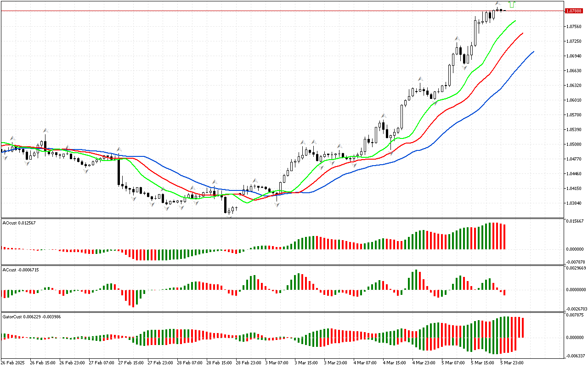Viewport: 588px width, 368px height.
Task: Select the ACcust -0.0006715 indicator label
Action: 21,270
